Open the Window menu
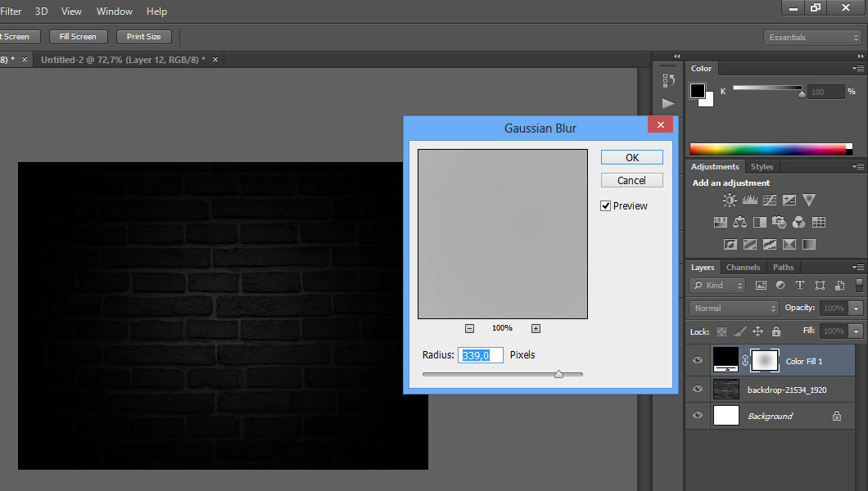Image resolution: width=868 pixels, height=491 pixels. 114,11
